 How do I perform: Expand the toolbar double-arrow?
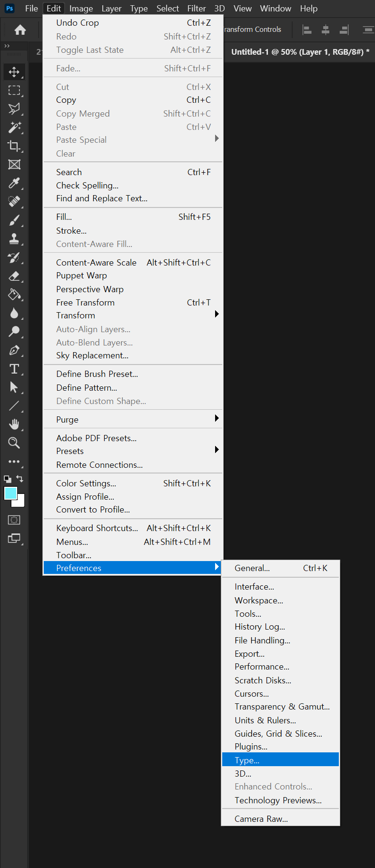7,46
